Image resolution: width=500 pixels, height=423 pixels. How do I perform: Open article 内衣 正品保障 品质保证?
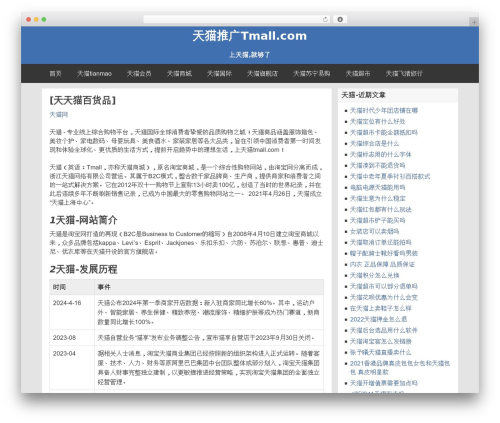(382, 264)
